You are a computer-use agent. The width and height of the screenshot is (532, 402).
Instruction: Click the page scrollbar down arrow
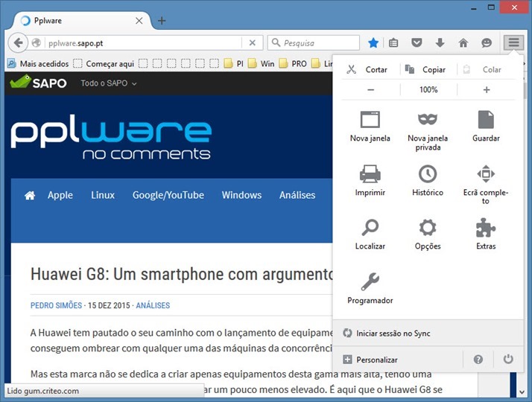pyautogui.click(x=522, y=392)
